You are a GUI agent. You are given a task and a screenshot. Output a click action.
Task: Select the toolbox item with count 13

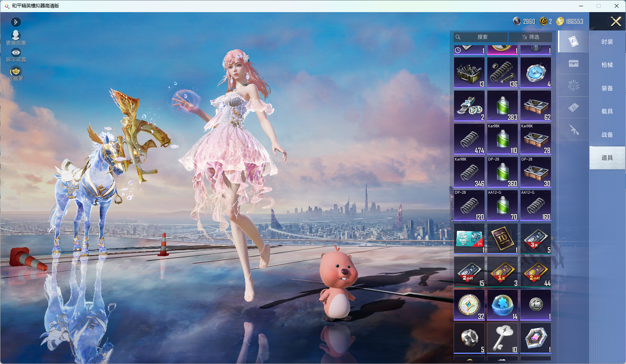click(x=469, y=73)
